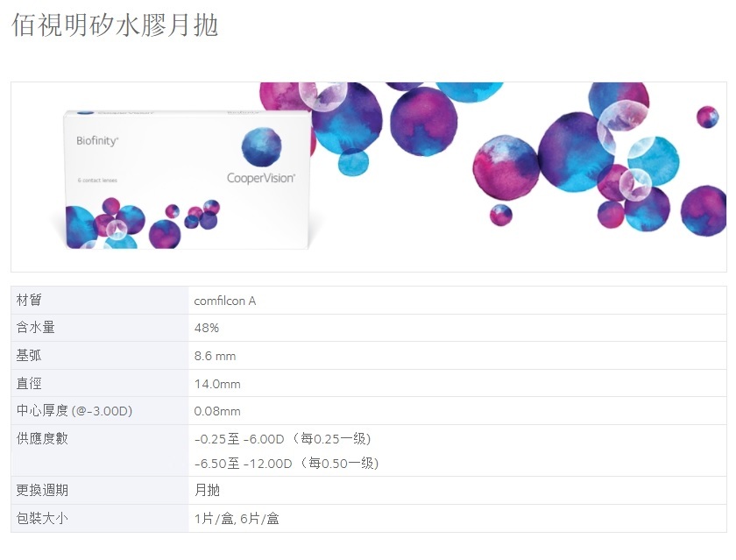Click the 48% water content value
736x560 pixels.
coord(207,328)
